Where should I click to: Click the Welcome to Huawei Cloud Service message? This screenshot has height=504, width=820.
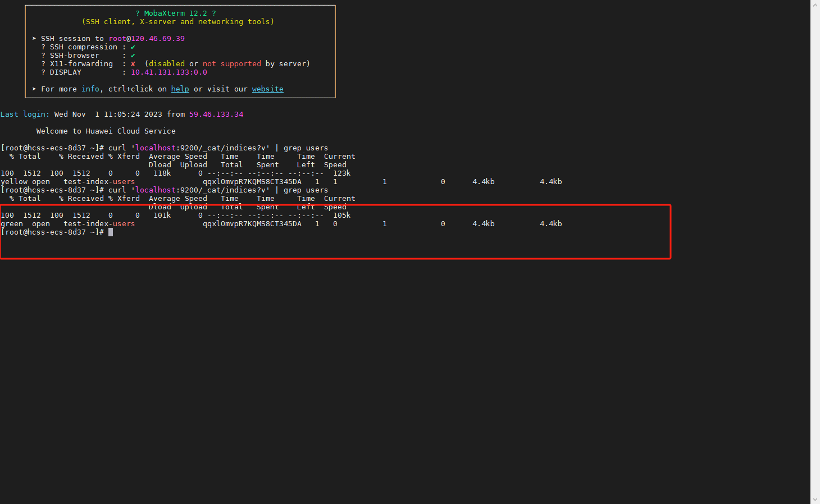point(106,131)
